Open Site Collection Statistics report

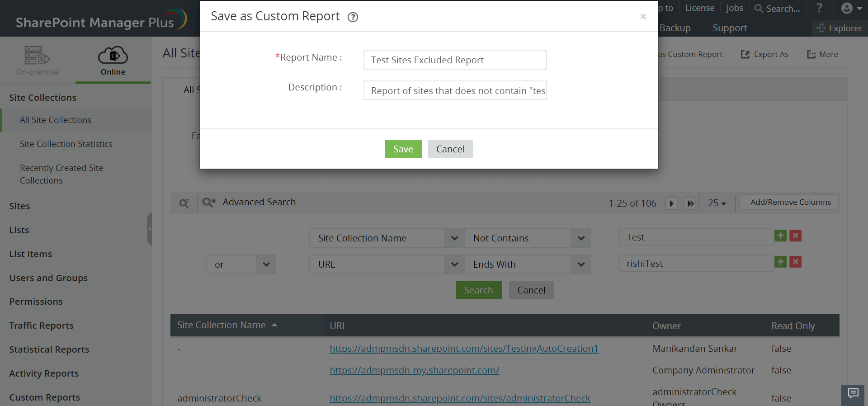(x=66, y=144)
